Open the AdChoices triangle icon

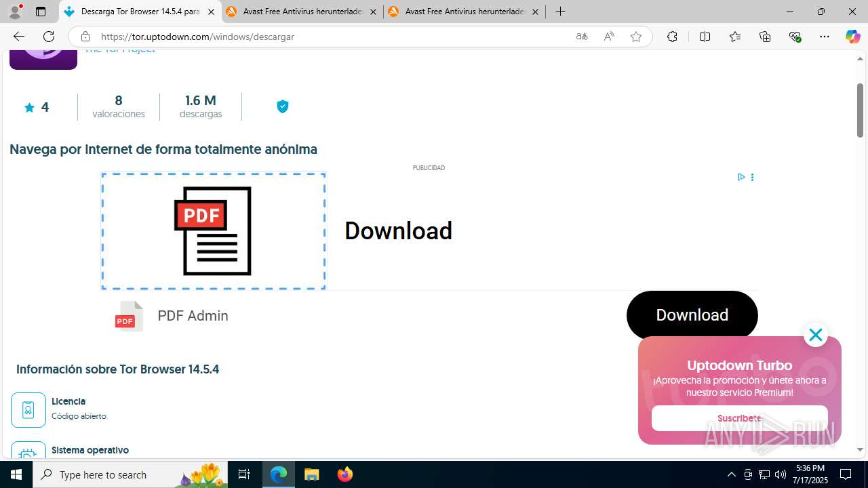pyautogui.click(x=741, y=177)
